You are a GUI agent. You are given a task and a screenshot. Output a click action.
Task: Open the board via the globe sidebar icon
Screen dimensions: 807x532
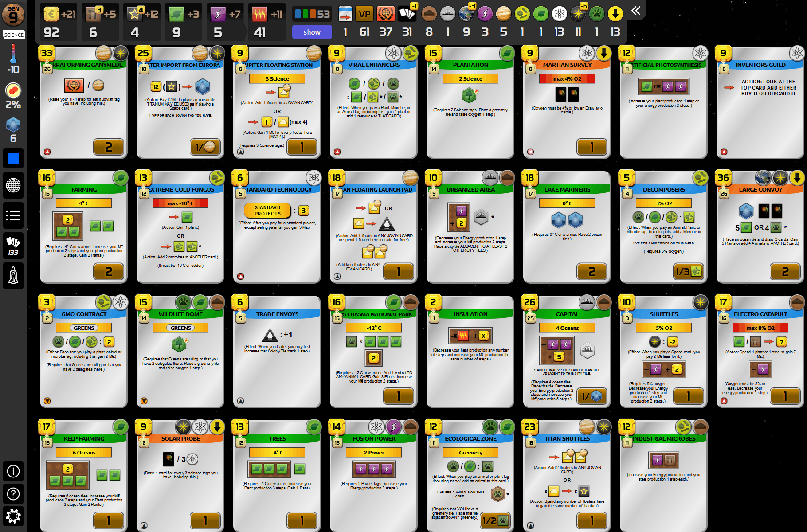click(x=13, y=185)
